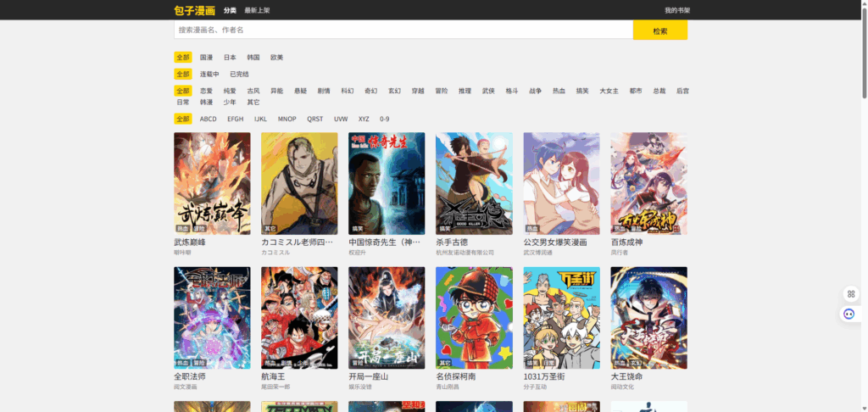Select genre filter 科幻
The image size is (868, 412).
pos(348,91)
